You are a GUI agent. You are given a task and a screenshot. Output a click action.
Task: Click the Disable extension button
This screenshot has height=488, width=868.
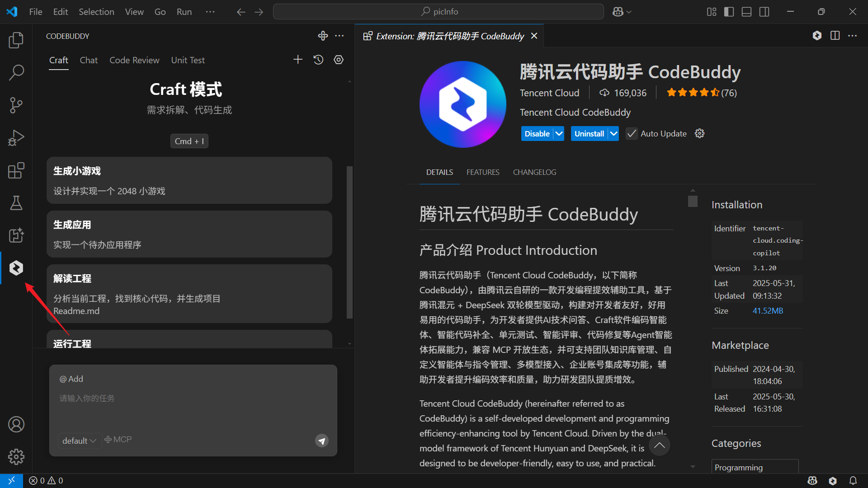pyautogui.click(x=537, y=134)
